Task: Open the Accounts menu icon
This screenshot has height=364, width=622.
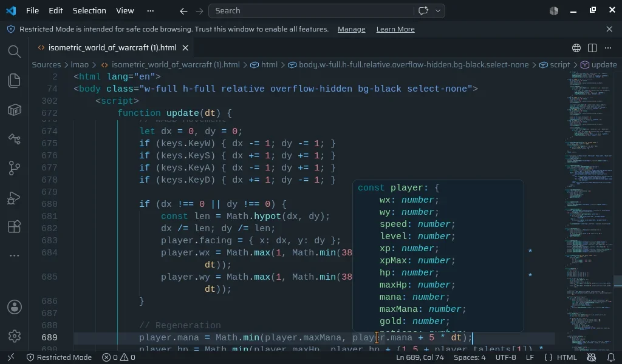Action: click(15, 307)
